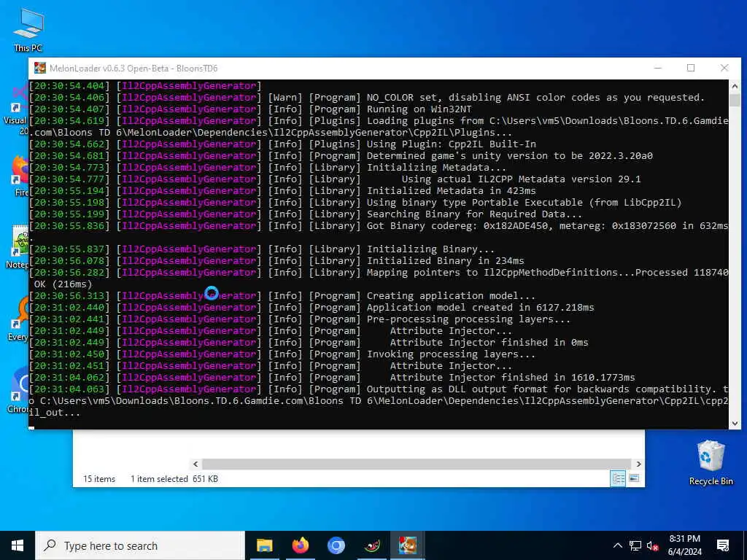This screenshot has width=747, height=560.
Task: Open the muted volume tray icon
Action: click(x=652, y=545)
